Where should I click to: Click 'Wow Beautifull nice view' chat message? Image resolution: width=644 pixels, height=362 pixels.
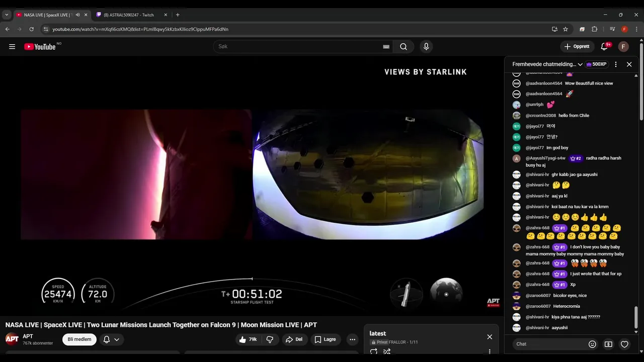(589, 83)
